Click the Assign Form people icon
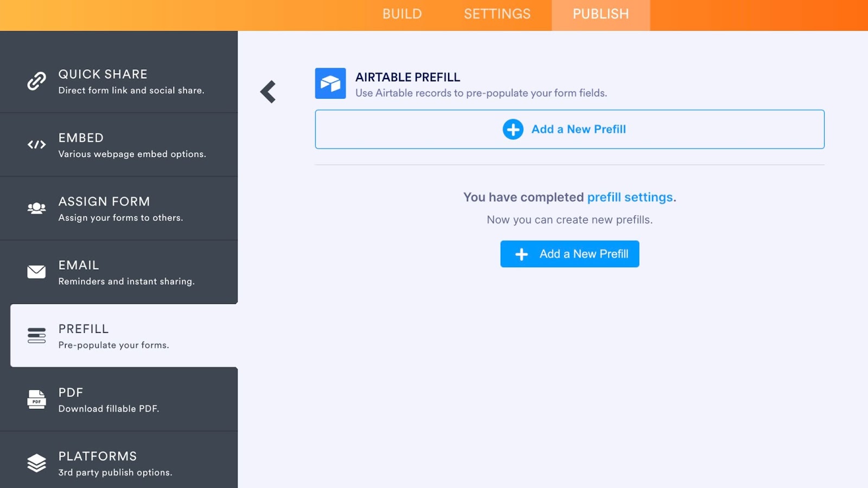The image size is (868, 488). tap(36, 208)
